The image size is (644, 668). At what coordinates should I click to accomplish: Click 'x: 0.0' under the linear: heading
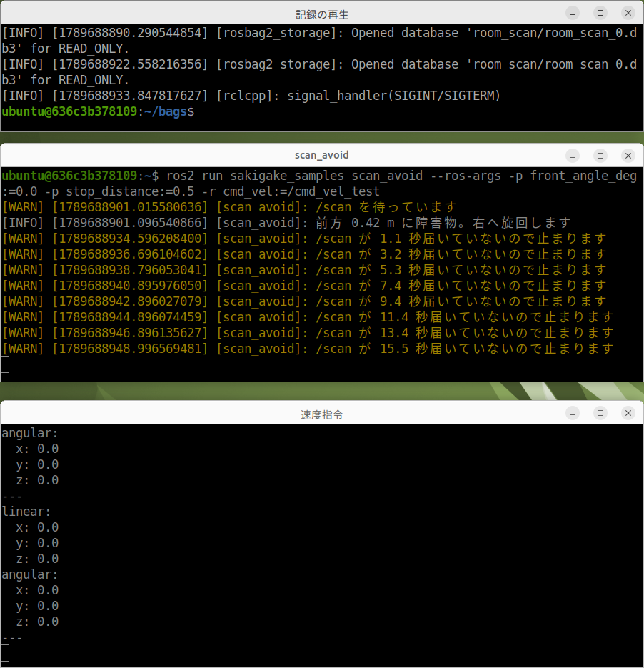(37, 527)
